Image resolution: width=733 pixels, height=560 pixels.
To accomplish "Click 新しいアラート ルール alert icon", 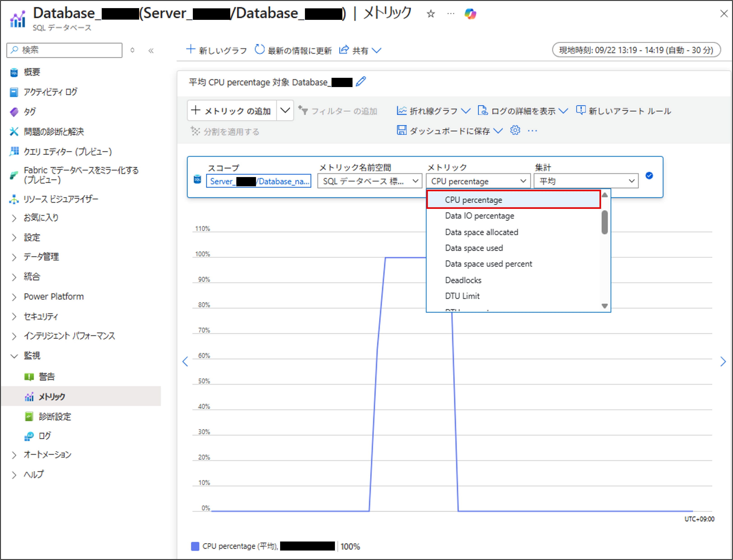I will 581,110.
